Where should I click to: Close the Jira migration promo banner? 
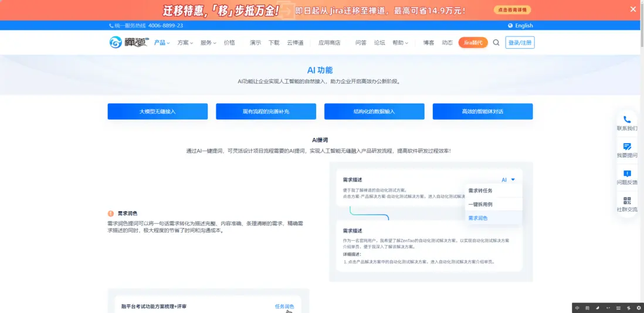[x=633, y=9]
